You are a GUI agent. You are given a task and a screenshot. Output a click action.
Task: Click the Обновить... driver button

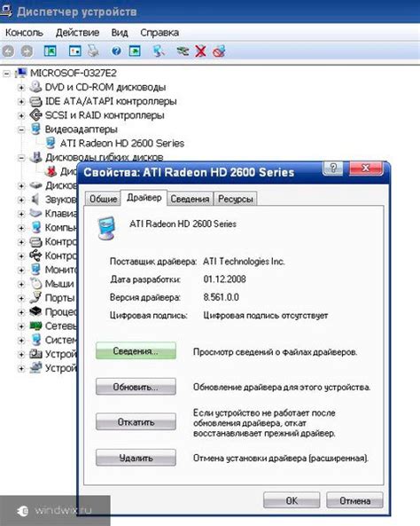click(136, 387)
